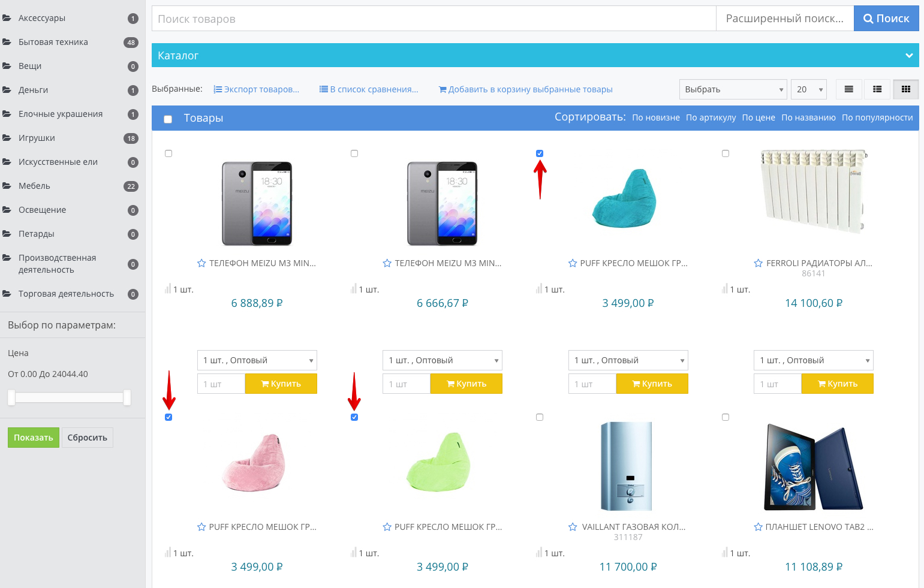The height and width of the screenshot is (588, 924).
Task: Open the Игрушки category folder
Action: tap(37, 138)
